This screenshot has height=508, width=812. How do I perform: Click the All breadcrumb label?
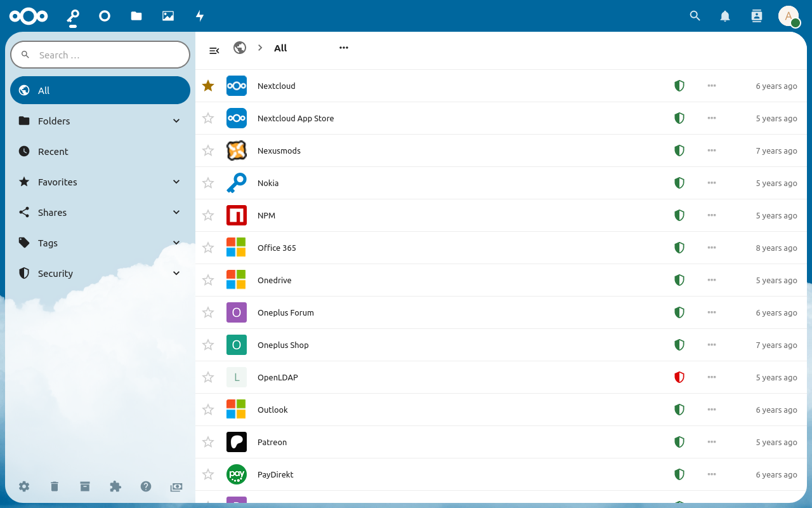pyautogui.click(x=280, y=48)
